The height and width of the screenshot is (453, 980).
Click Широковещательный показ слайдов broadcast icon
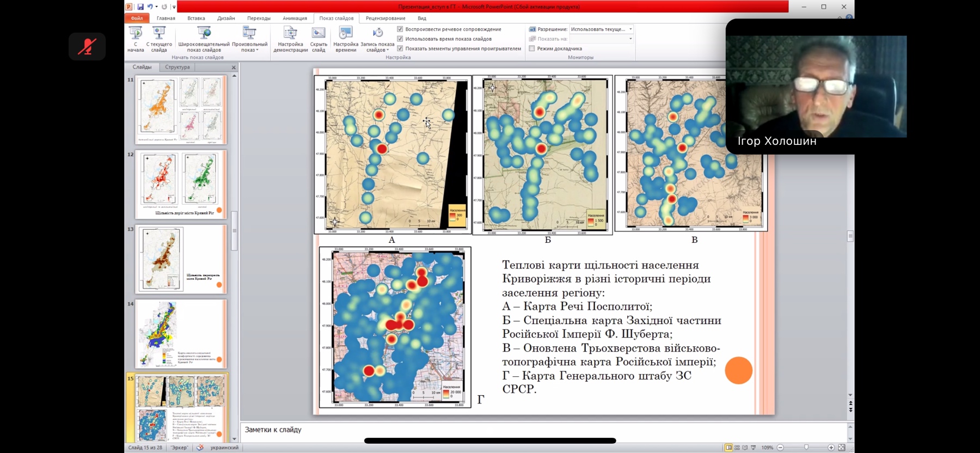[x=204, y=34]
